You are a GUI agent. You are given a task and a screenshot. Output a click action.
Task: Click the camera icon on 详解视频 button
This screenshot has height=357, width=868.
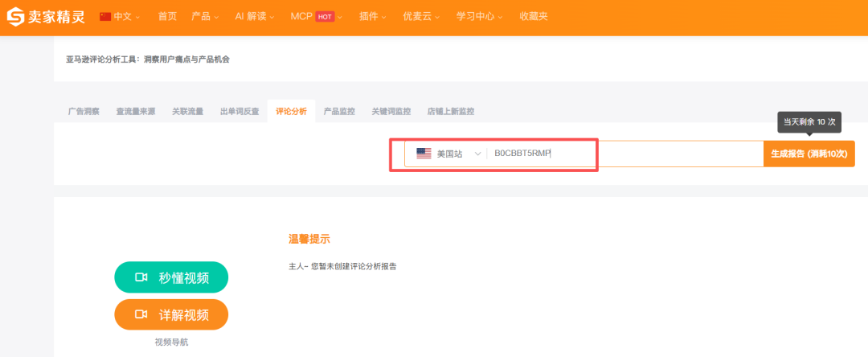coord(141,314)
